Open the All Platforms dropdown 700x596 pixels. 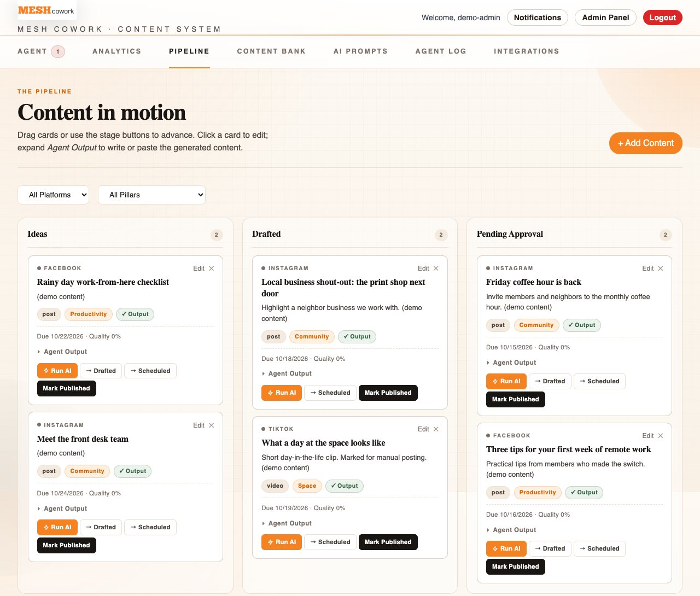[54, 195]
